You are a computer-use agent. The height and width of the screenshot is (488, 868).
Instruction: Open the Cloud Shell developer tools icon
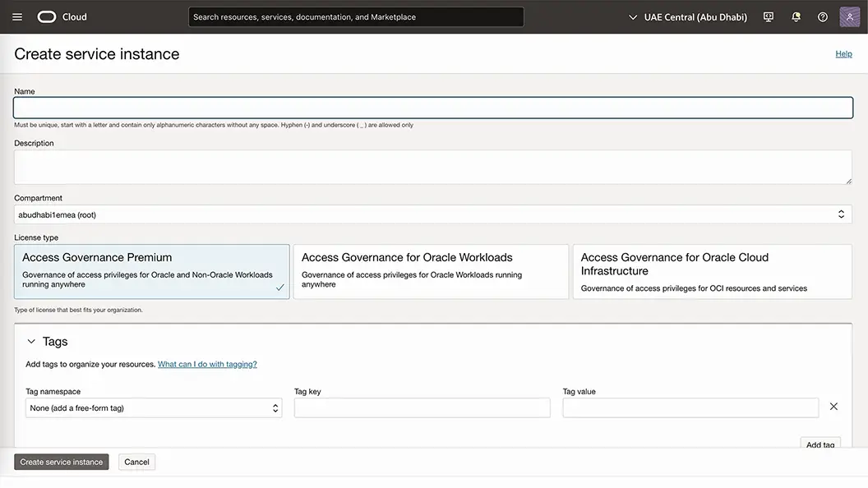click(769, 17)
